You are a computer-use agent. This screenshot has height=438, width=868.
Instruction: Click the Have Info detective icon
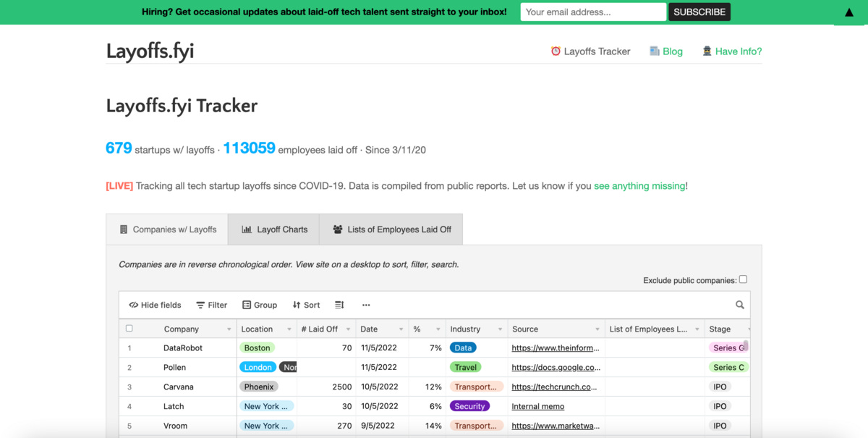click(x=707, y=51)
